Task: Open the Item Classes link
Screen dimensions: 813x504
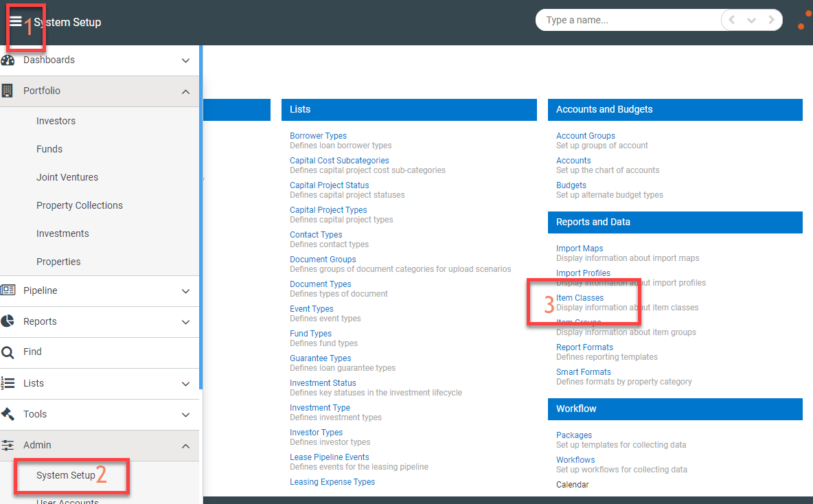Action: [x=580, y=298]
